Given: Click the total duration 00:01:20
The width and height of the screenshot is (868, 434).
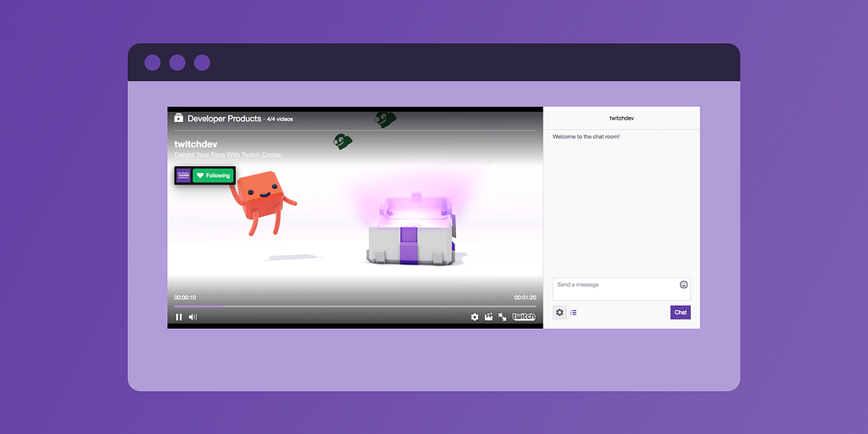Looking at the screenshot, I should (525, 298).
